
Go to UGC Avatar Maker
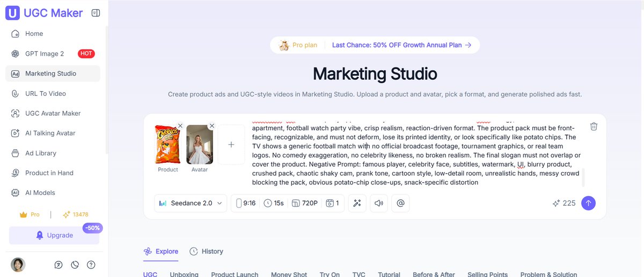[x=53, y=113]
